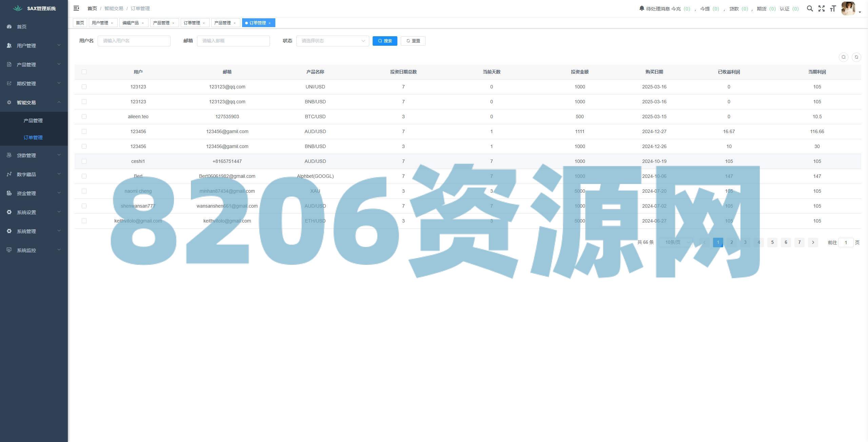Hide the search bar with the round search icon
This screenshot has height=442, width=868.
843,57
